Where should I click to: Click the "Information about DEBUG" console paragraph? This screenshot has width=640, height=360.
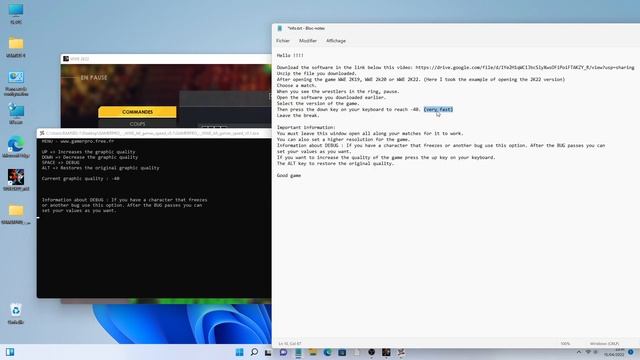[x=124, y=205]
